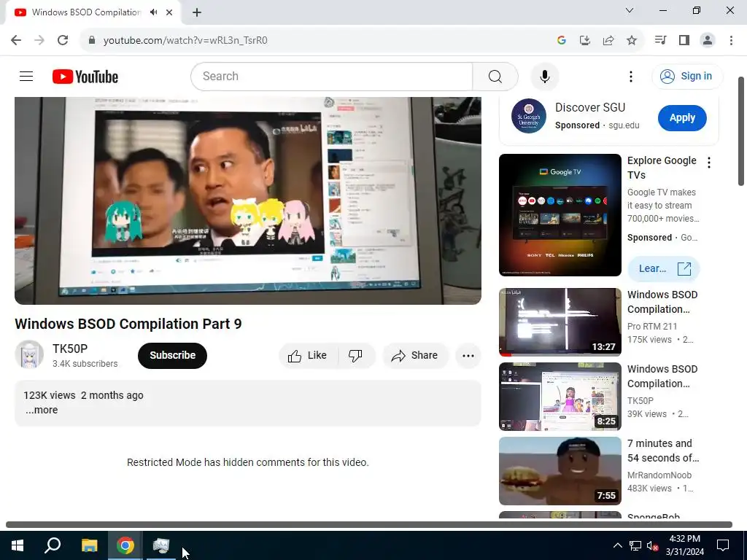747x560 pixels.
Task: Open Windows Start menu
Action: point(18,545)
